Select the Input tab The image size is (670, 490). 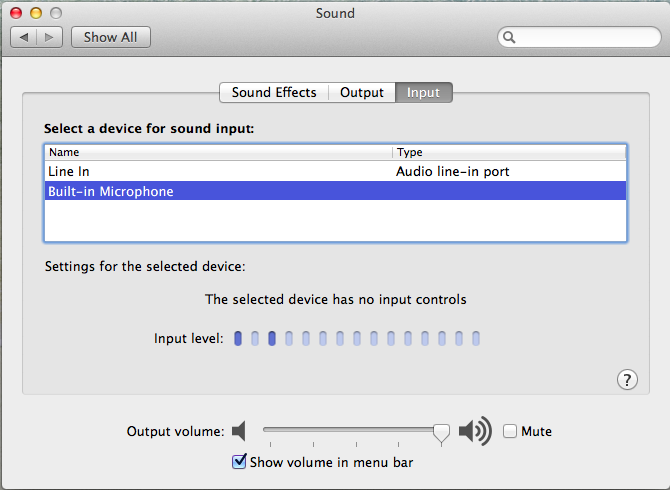(423, 92)
